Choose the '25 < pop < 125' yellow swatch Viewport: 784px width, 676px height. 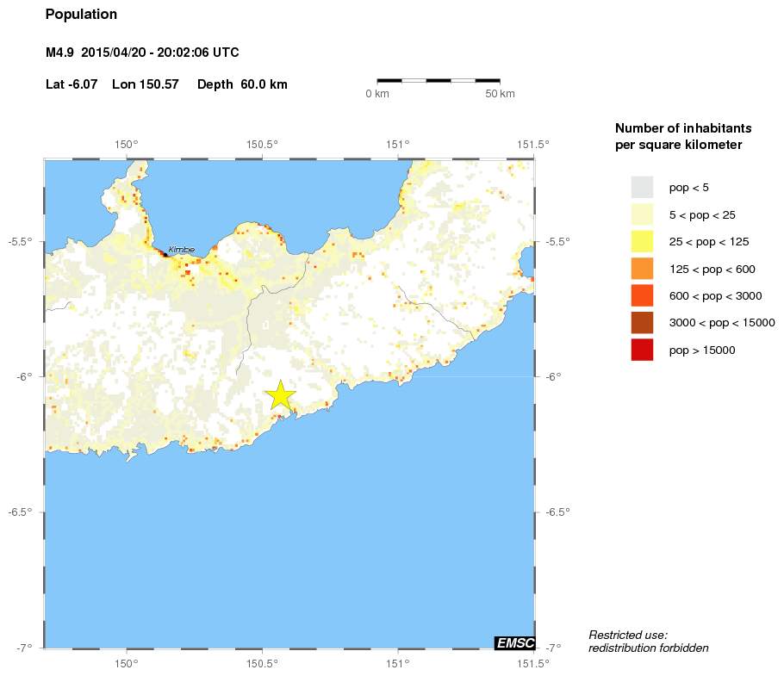(642, 241)
